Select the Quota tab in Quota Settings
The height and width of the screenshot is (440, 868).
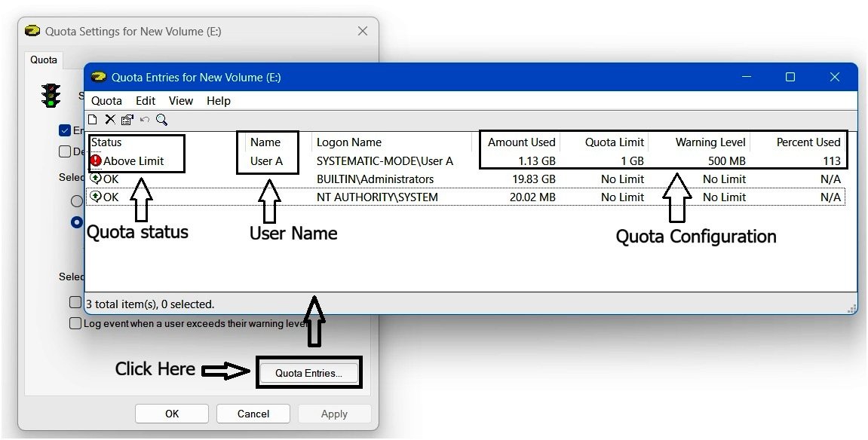pyautogui.click(x=44, y=60)
